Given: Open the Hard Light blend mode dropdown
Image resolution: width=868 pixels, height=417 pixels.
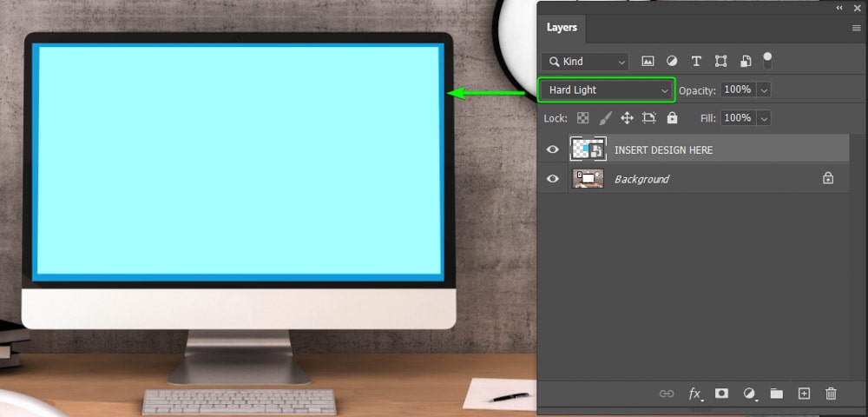Looking at the screenshot, I should tap(607, 89).
